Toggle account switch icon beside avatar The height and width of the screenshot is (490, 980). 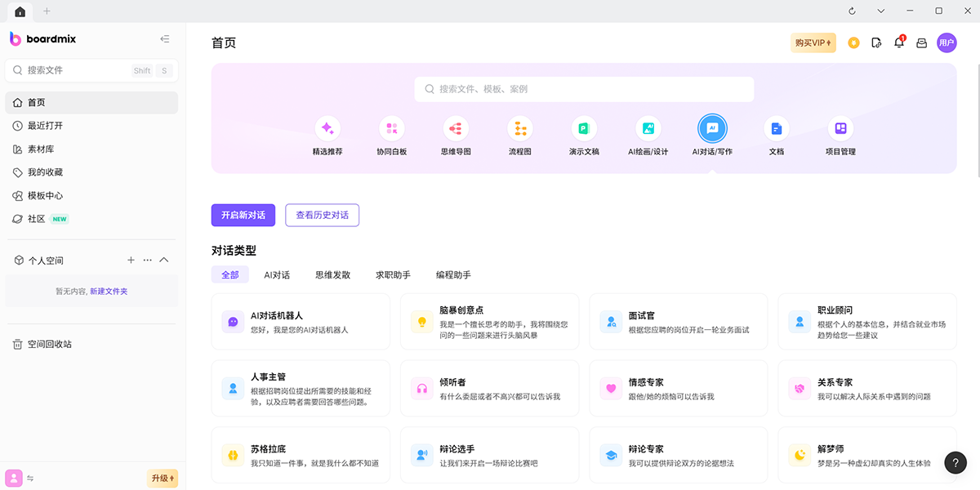[30, 479]
